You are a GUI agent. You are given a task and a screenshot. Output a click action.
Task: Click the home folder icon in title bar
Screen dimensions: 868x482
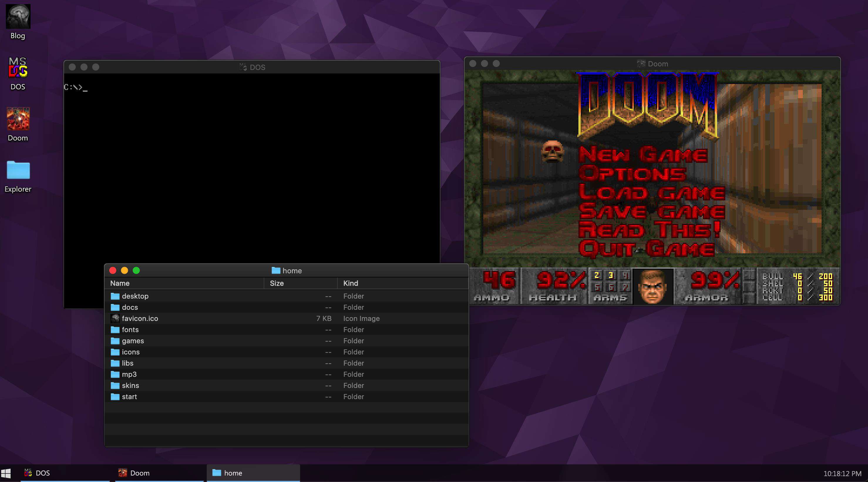[276, 270]
